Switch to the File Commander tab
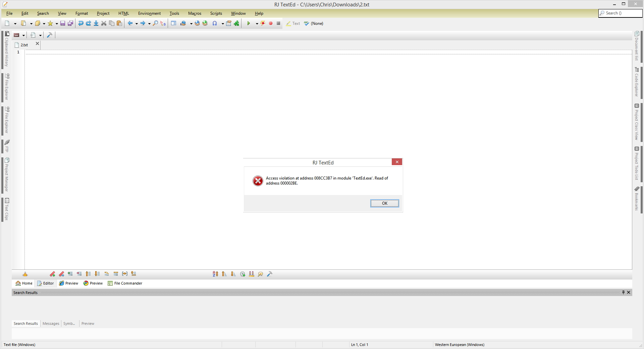This screenshot has width=644, height=349. [x=125, y=283]
